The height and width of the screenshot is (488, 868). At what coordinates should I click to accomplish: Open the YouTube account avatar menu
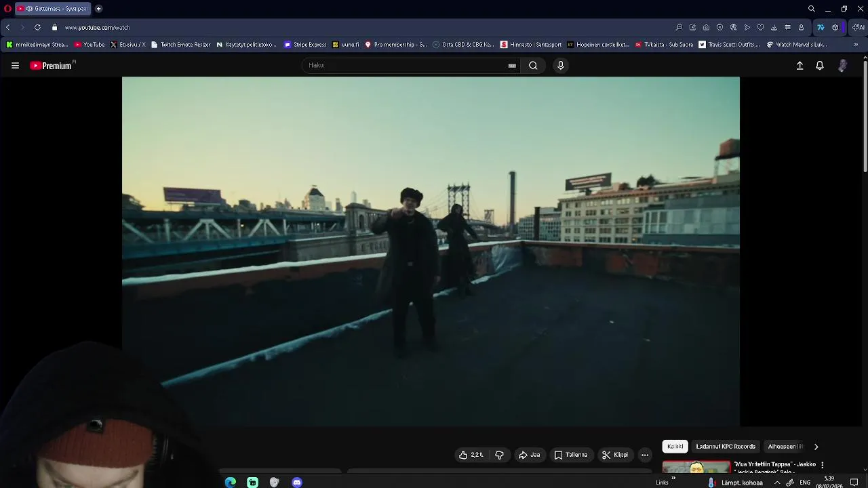point(842,66)
